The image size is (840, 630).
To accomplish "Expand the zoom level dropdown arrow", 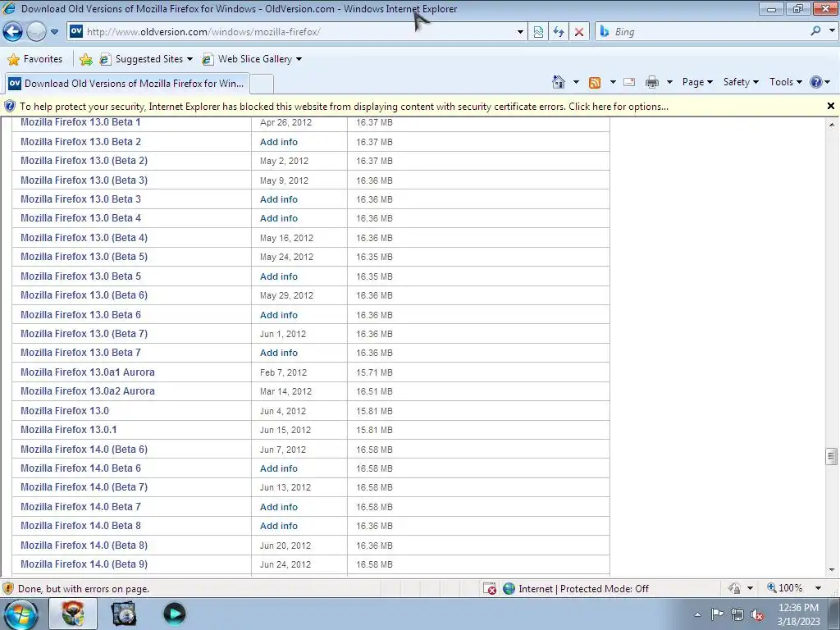I will pos(818,588).
